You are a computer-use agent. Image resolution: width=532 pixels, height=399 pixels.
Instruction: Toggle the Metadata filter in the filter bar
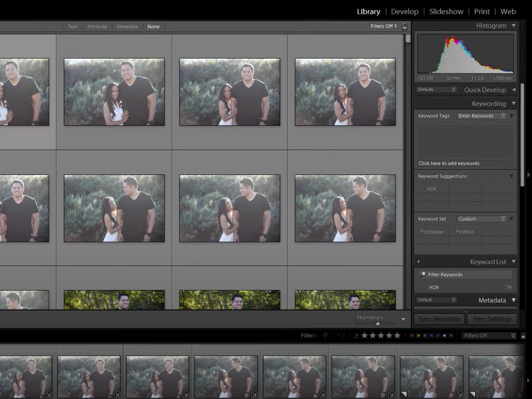[127, 27]
